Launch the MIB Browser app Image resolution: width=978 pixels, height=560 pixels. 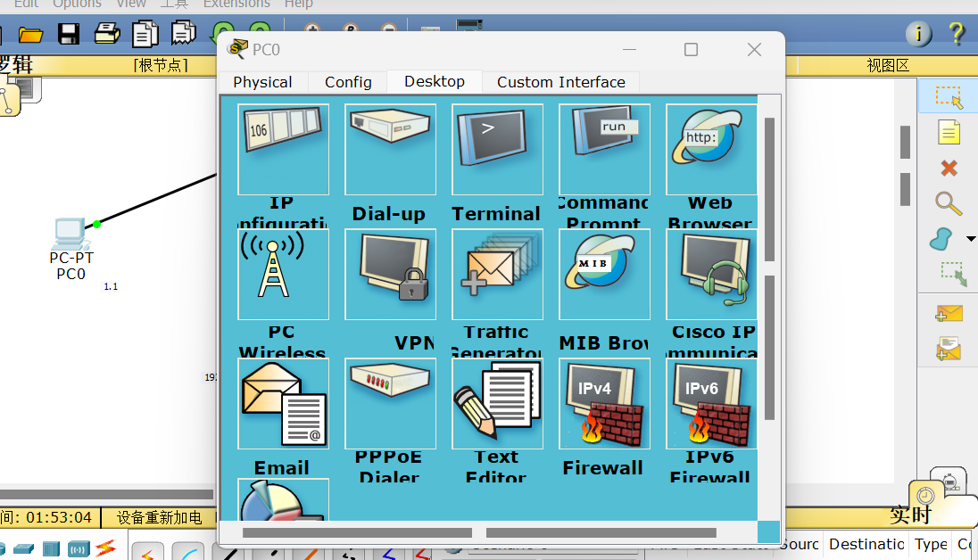[604, 275]
